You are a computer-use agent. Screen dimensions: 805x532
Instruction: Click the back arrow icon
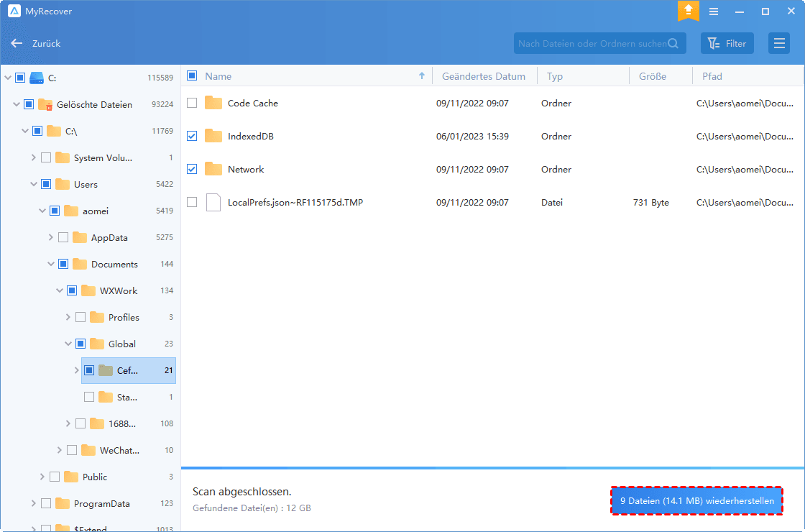click(x=17, y=43)
